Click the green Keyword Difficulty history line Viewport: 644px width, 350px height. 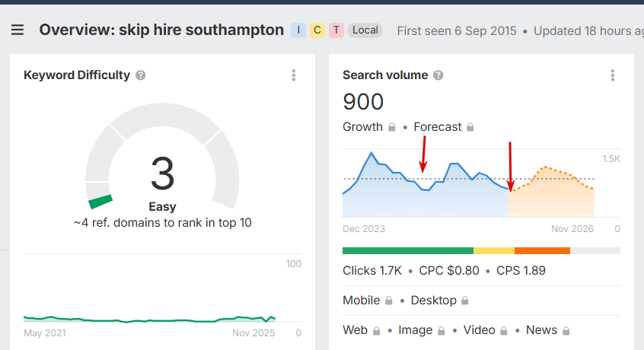pos(152,320)
